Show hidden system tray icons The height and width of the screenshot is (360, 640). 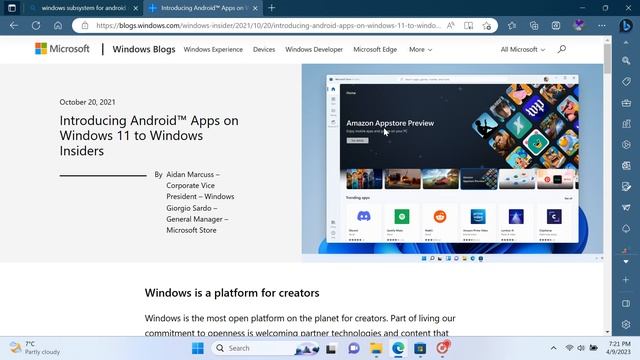(553, 348)
